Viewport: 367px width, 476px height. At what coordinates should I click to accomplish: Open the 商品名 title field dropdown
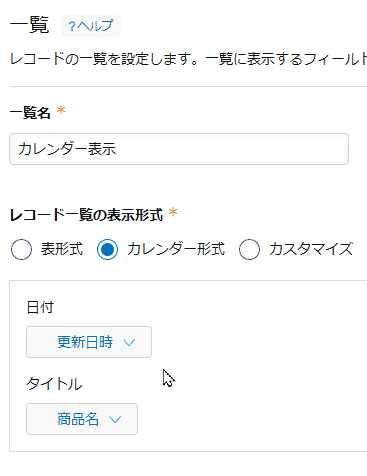pos(82,419)
